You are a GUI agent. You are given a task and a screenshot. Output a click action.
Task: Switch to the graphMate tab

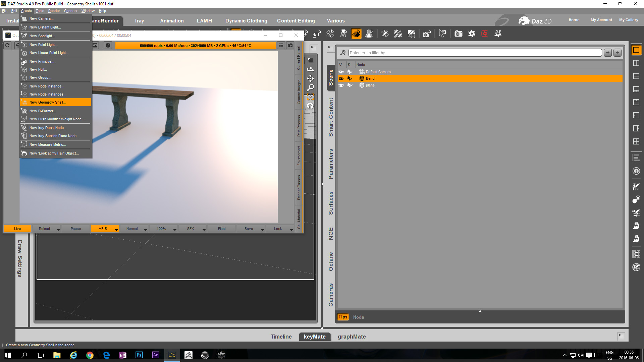coord(352,337)
